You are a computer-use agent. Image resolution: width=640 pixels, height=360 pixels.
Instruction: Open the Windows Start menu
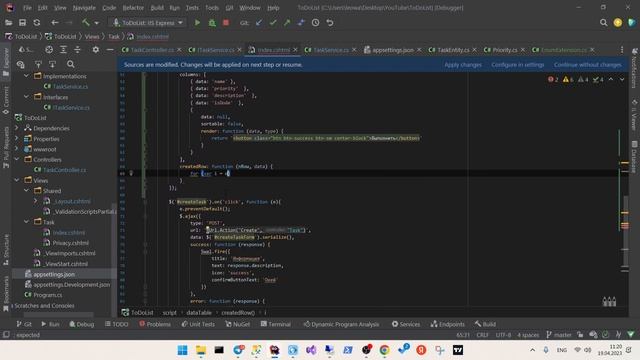[182, 350]
